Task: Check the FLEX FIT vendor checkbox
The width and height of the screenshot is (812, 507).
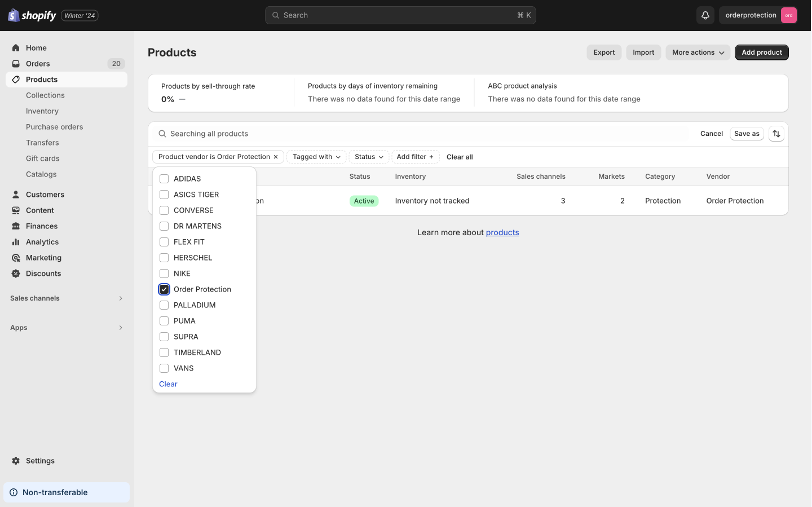Action: coord(164,242)
